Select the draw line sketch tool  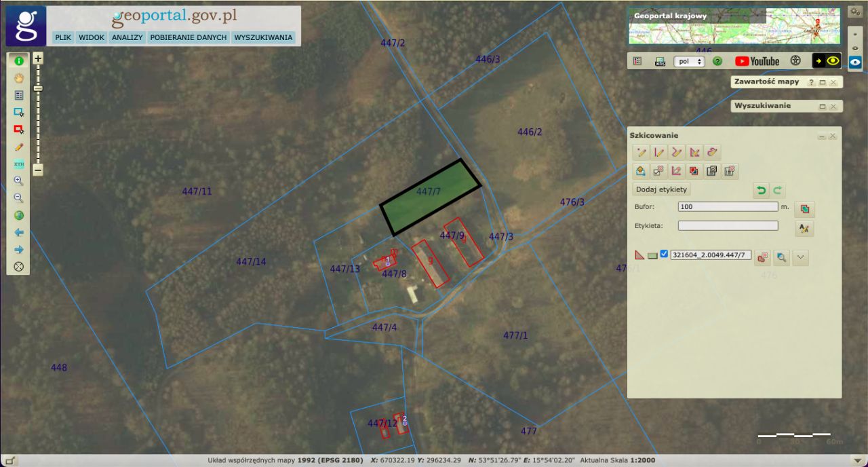(658, 152)
